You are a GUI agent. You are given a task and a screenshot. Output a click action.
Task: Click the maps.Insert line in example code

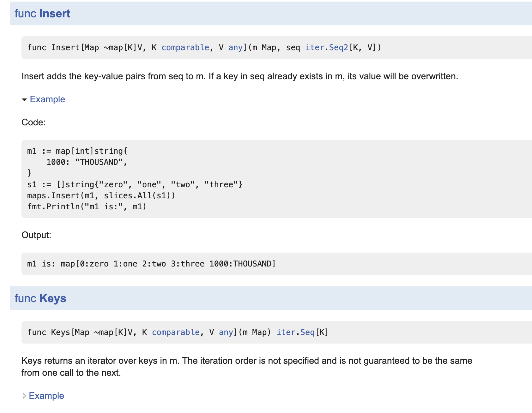(x=101, y=196)
